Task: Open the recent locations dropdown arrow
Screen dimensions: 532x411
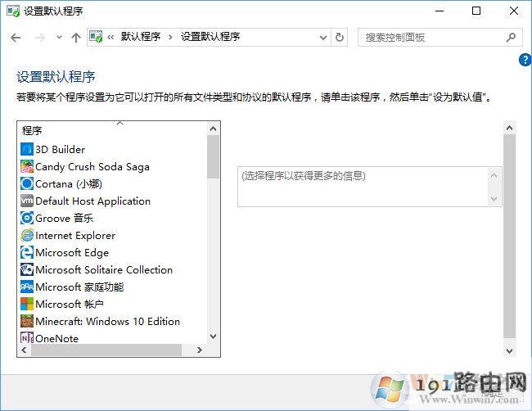Action: (60, 38)
